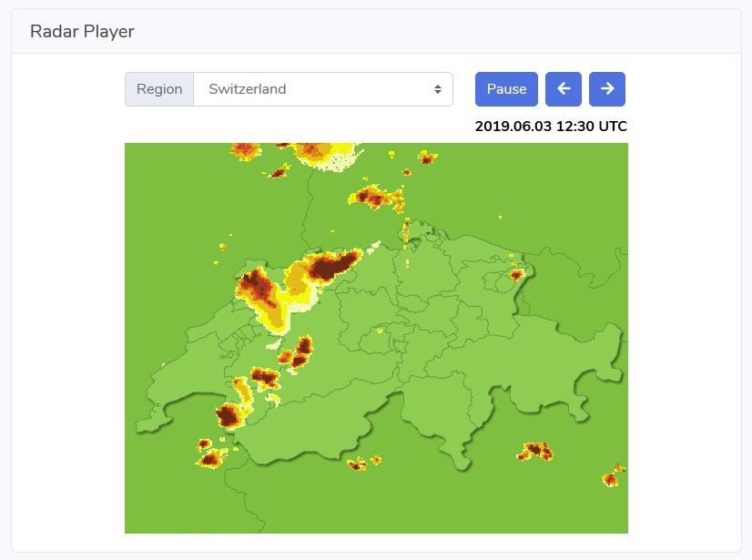
Task: Click the small storm cell on the southern border
Action: click(x=357, y=463)
